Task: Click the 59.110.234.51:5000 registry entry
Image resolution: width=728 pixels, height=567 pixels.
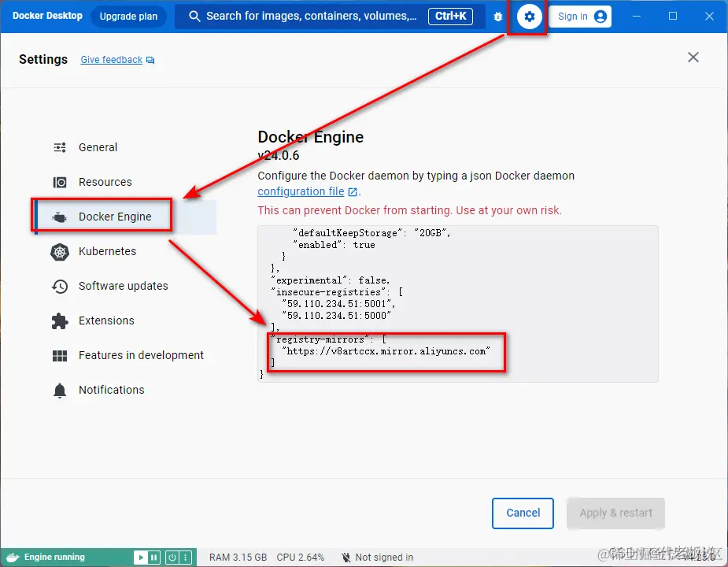Action: point(337,316)
